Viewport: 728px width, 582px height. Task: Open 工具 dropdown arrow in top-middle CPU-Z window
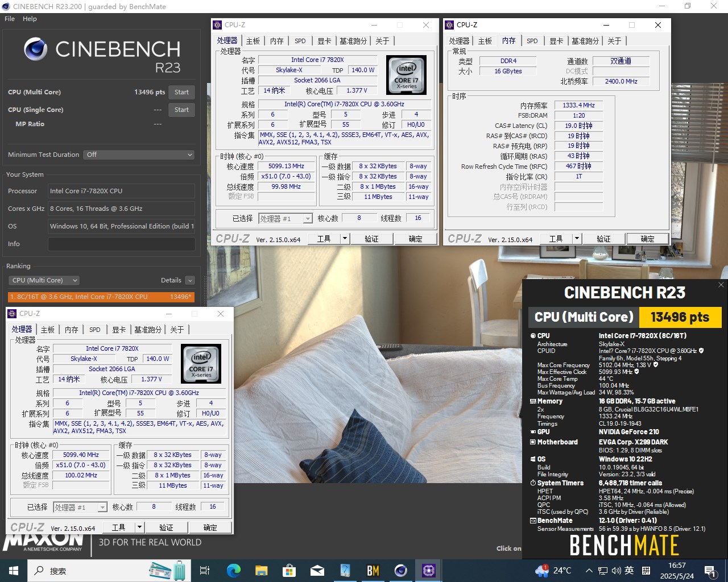(x=345, y=239)
